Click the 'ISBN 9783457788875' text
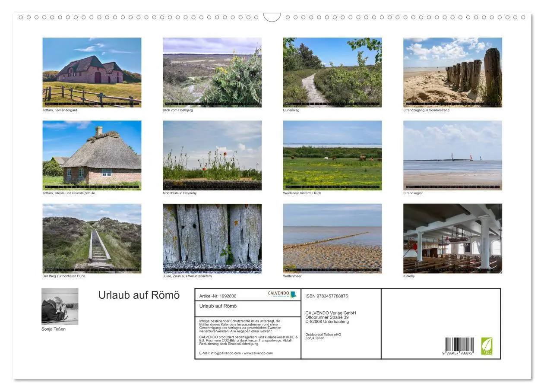 326,296
